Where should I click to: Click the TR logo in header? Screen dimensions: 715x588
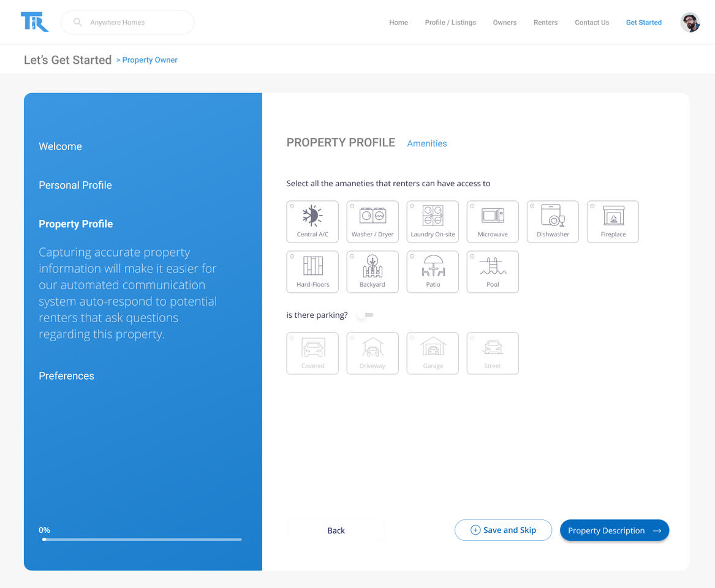pos(34,22)
